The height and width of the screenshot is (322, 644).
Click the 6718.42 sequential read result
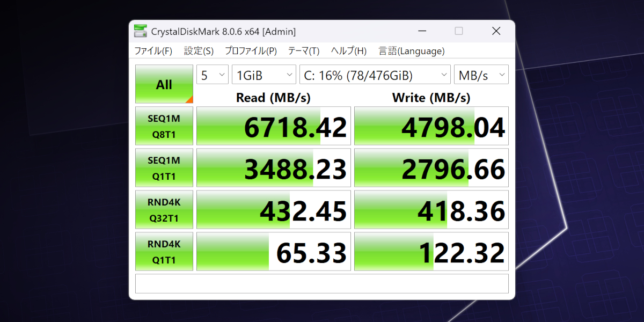click(274, 126)
